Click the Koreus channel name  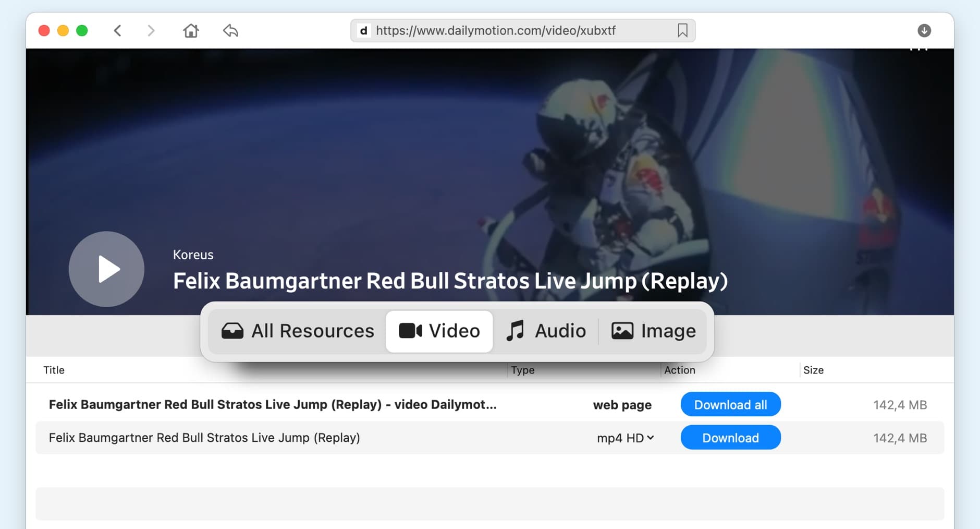193,255
